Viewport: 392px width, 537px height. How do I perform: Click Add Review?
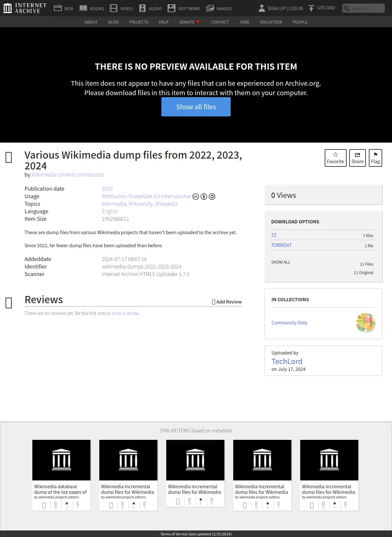(x=227, y=302)
